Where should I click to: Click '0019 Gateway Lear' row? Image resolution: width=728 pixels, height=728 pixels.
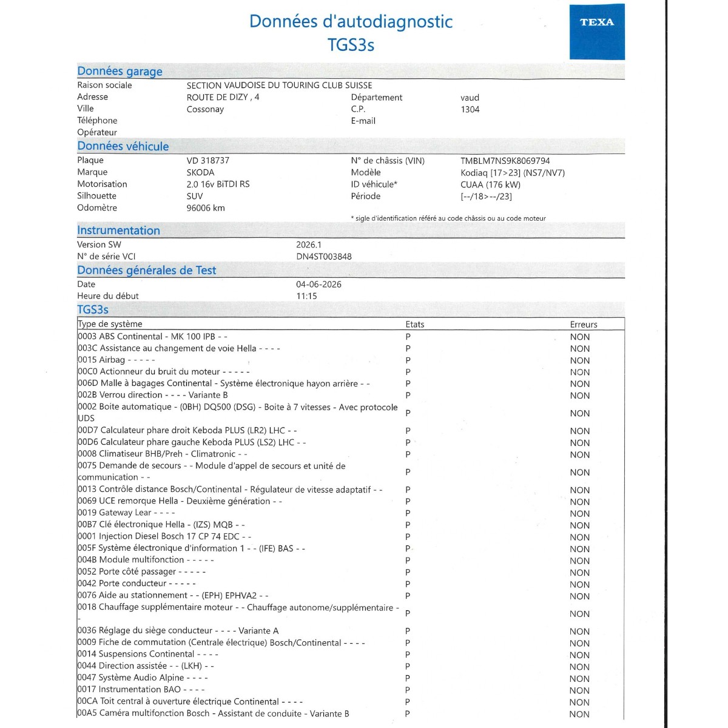pyautogui.click(x=351, y=513)
